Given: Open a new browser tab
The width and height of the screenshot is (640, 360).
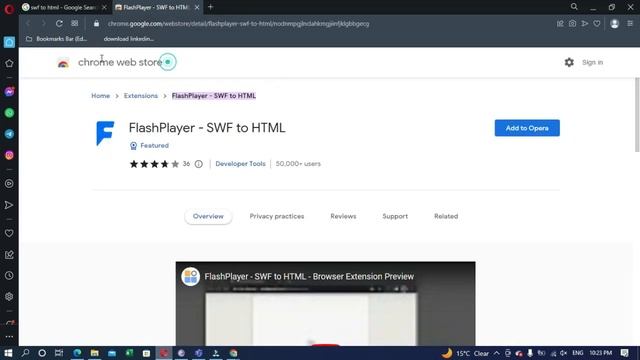Looking at the screenshot, I should click(211, 7).
